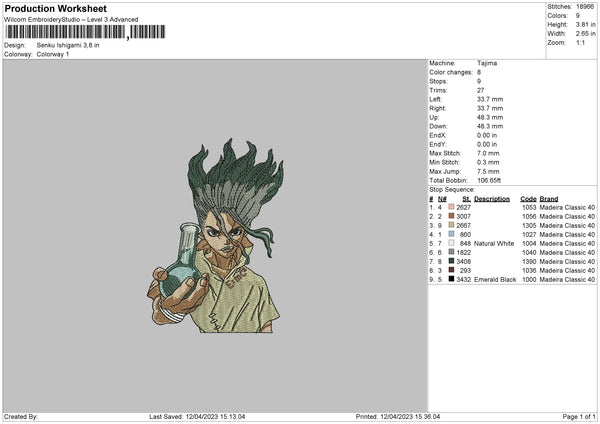Click the design name Senku Ishigami 3,8 in

pyautogui.click(x=68, y=45)
